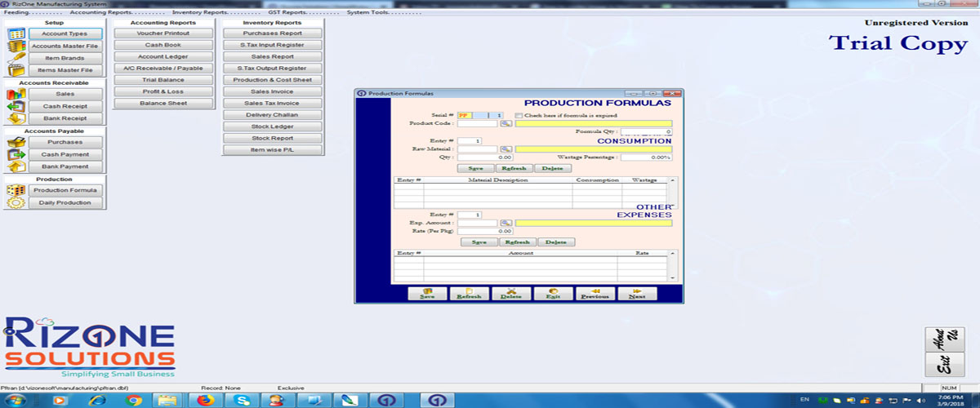The width and height of the screenshot is (980, 408).
Task: Open the Account Ledger report
Action: 163,57
